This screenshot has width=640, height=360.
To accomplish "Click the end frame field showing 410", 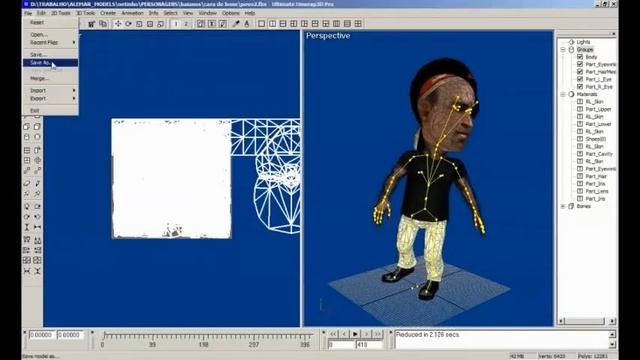I will pos(369,345).
